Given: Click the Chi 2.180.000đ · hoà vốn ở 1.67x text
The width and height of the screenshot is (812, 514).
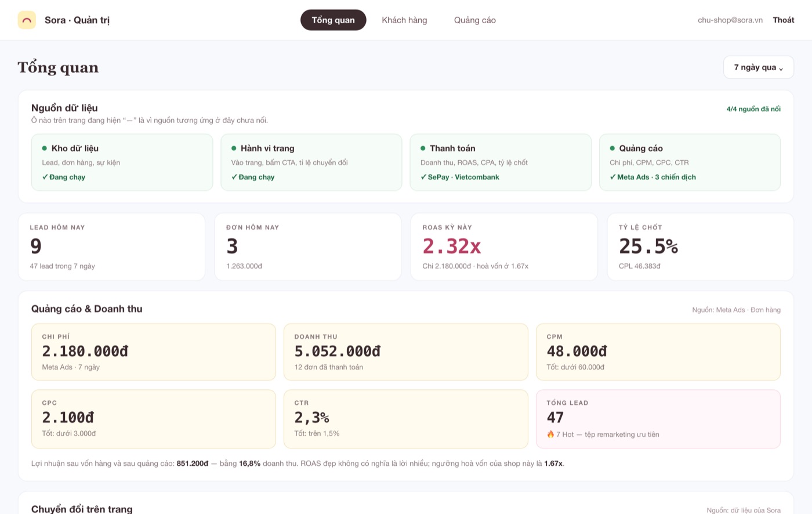Looking at the screenshot, I should (x=475, y=266).
